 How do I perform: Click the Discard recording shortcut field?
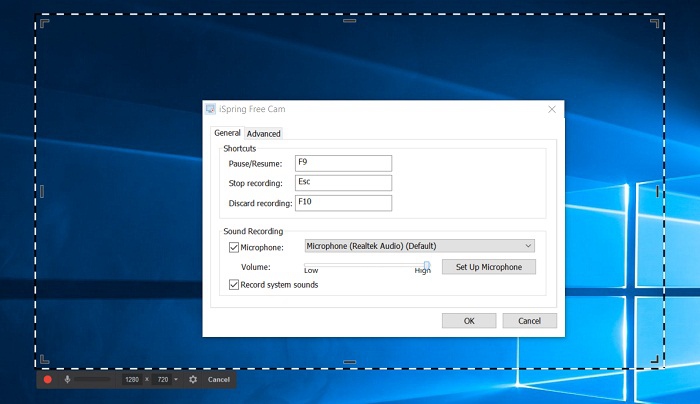pyautogui.click(x=343, y=203)
